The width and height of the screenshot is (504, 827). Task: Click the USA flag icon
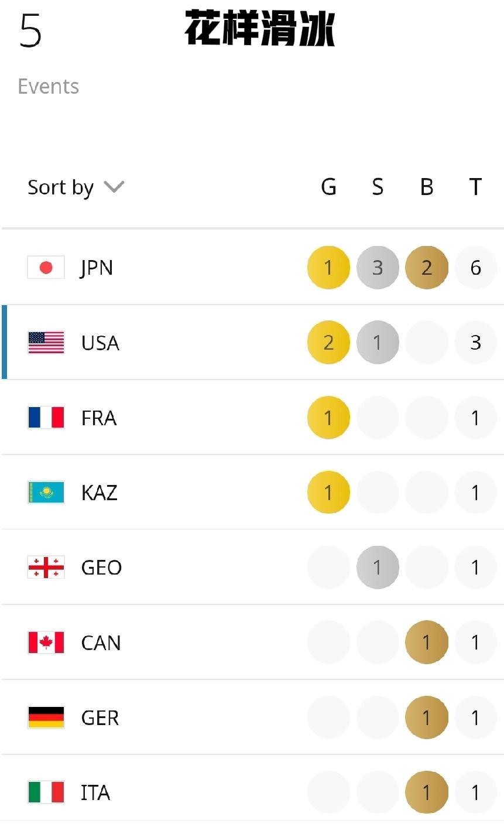46,343
